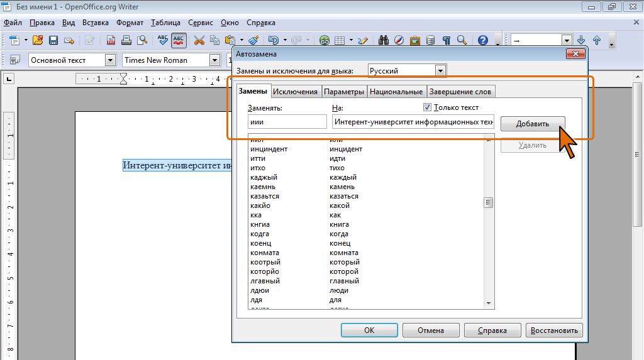Open Find & Replace binoculars icon

pos(384,40)
